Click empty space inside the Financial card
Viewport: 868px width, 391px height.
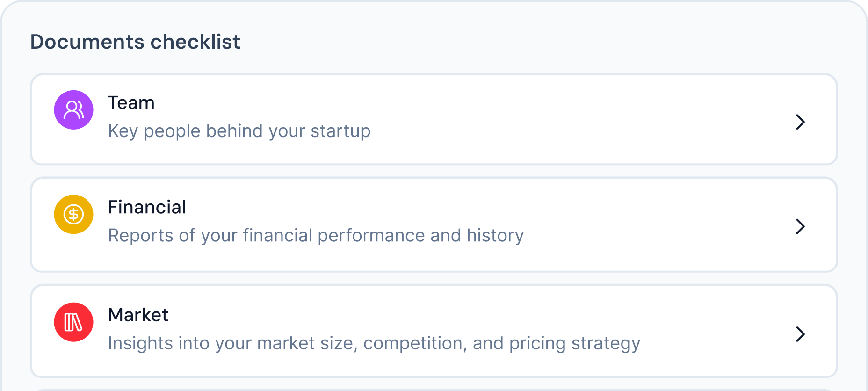pyautogui.click(x=655, y=224)
